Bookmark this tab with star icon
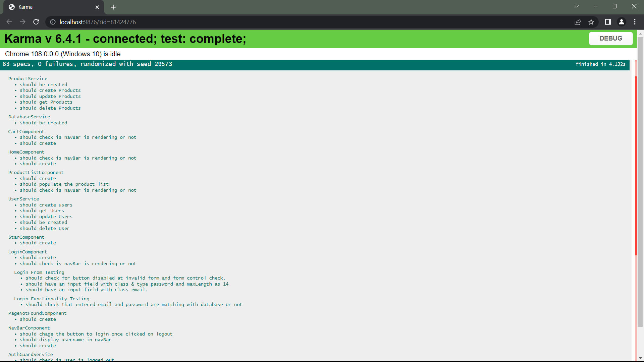The image size is (644, 362). pos(591,22)
